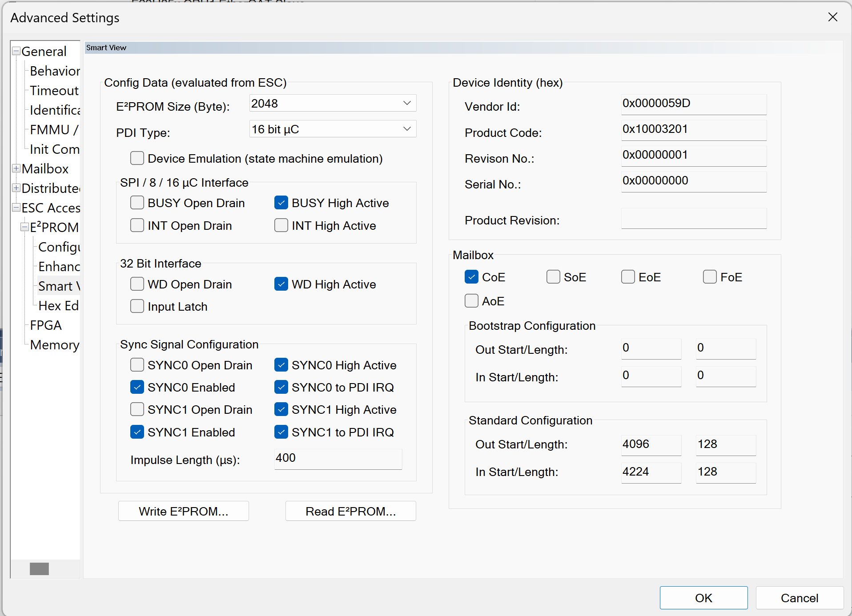This screenshot has height=616, width=852.
Task: Click into the Impulse Length field
Action: point(338,458)
